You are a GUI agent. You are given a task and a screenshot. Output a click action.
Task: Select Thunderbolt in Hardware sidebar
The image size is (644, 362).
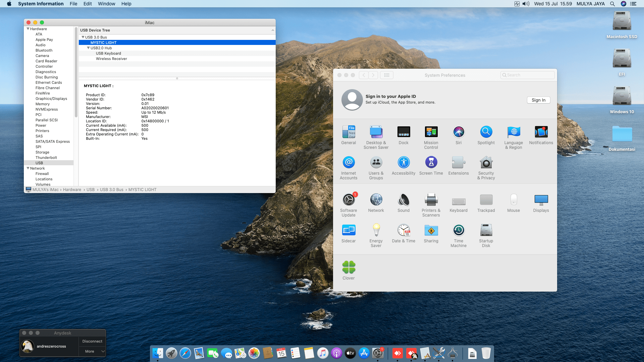tap(46, 158)
